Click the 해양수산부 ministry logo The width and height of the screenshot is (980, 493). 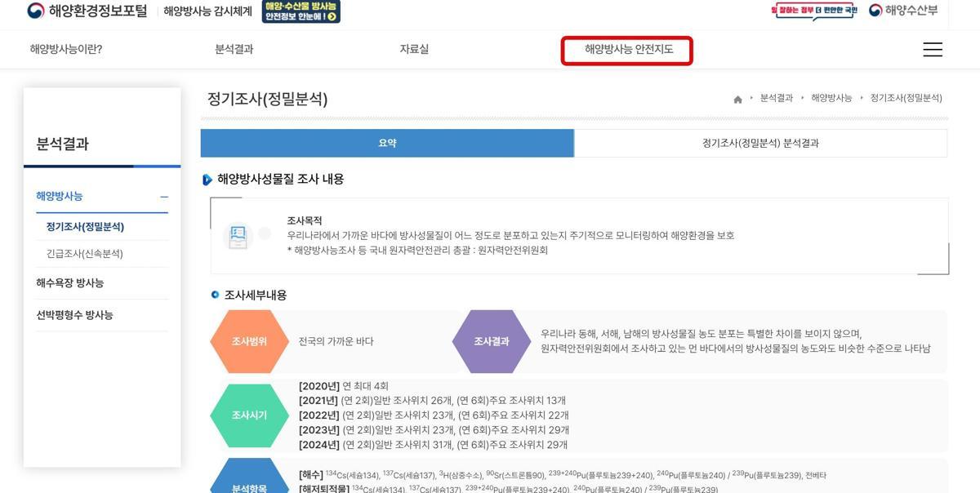pos(903,11)
